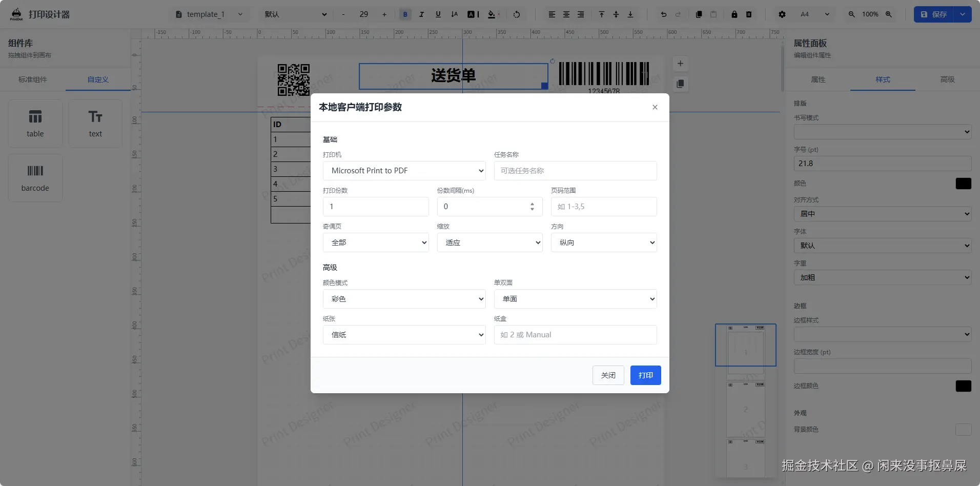Click the background fill color icon

493,14
